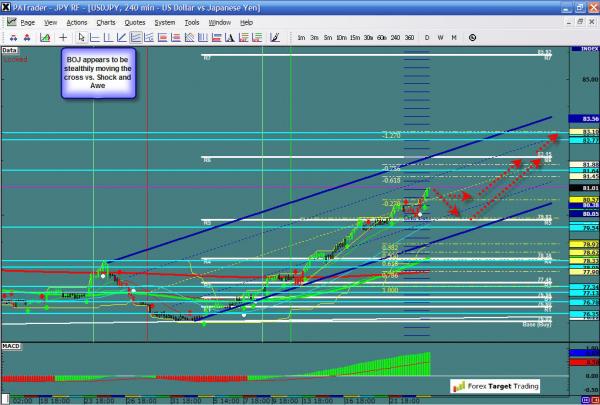
Task: Open the Window menu
Action: pos(220,23)
